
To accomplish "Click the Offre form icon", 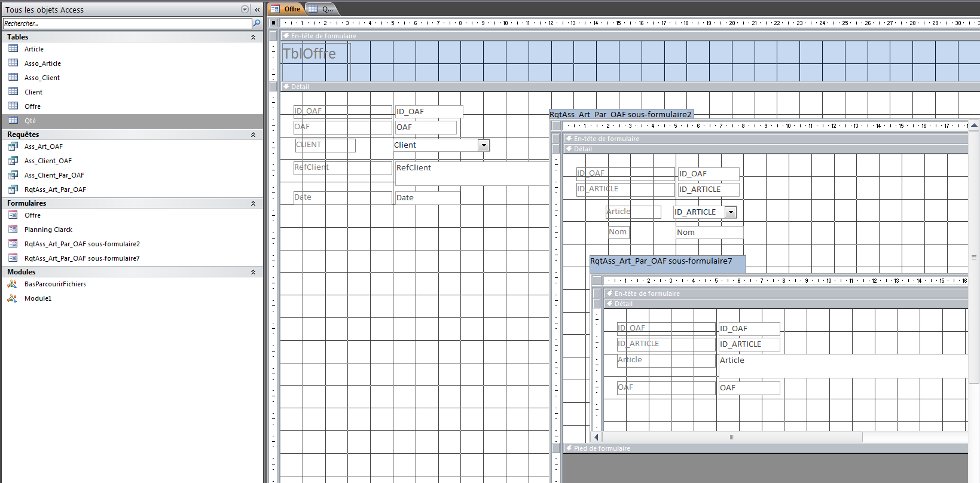I will click(13, 215).
